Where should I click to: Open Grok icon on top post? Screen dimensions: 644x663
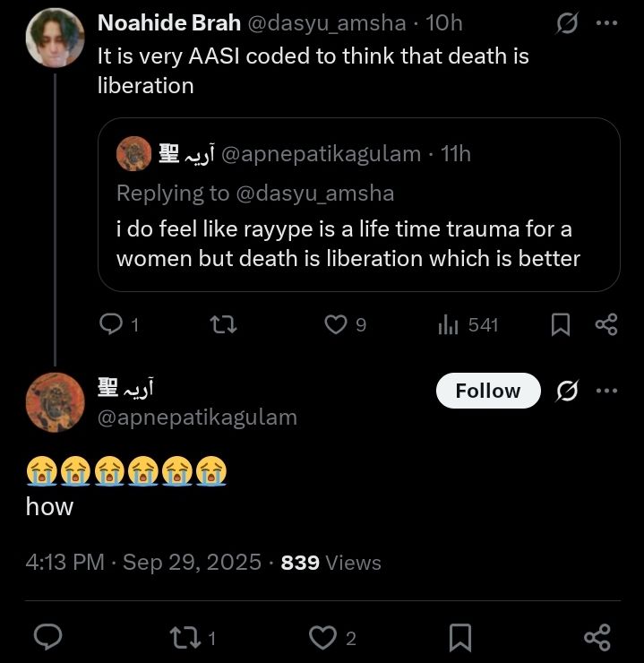point(566,23)
